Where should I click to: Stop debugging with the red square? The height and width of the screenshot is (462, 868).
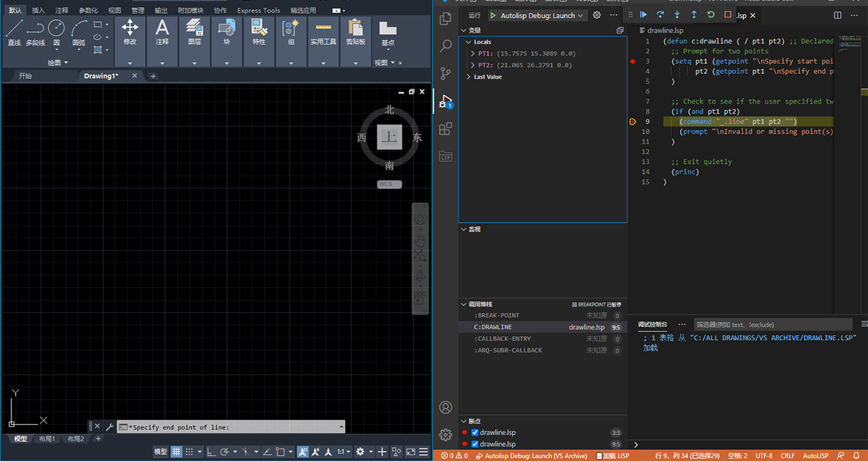click(727, 15)
